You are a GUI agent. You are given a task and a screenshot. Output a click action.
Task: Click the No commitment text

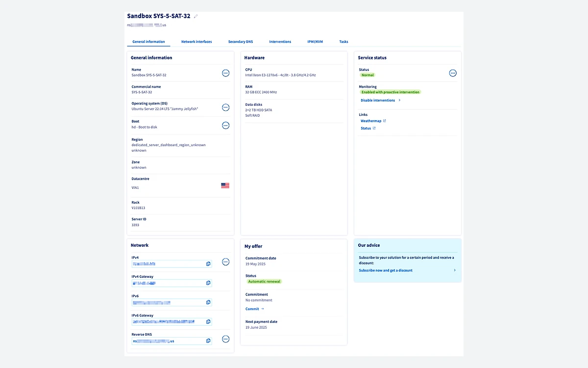(x=259, y=300)
